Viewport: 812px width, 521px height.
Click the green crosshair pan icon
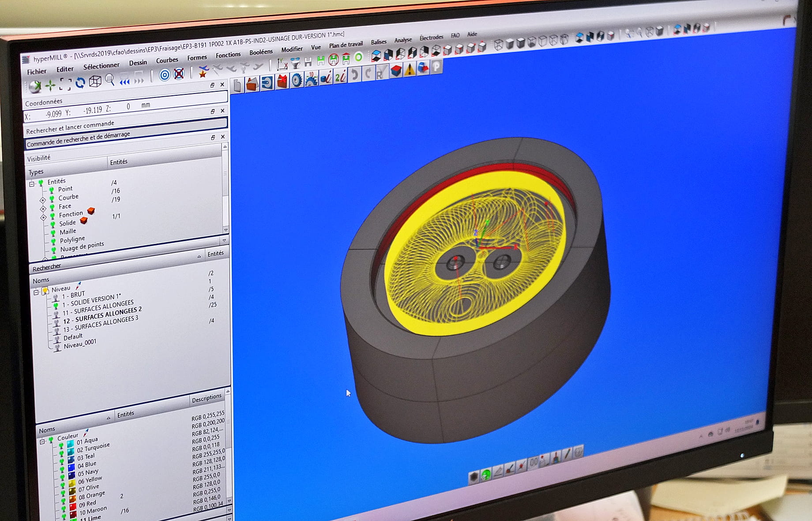(x=51, y=85)
